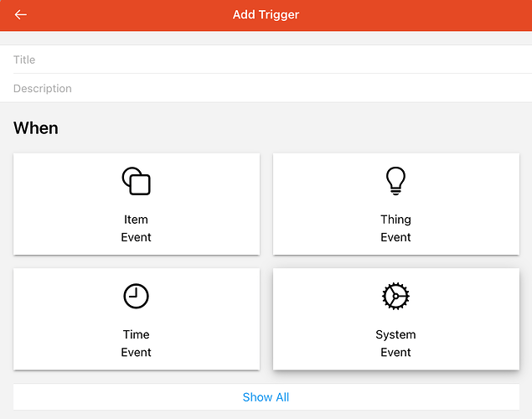532x419 pixels.
Task: Select the 'Item Event' text label
Action: [136, 228]
